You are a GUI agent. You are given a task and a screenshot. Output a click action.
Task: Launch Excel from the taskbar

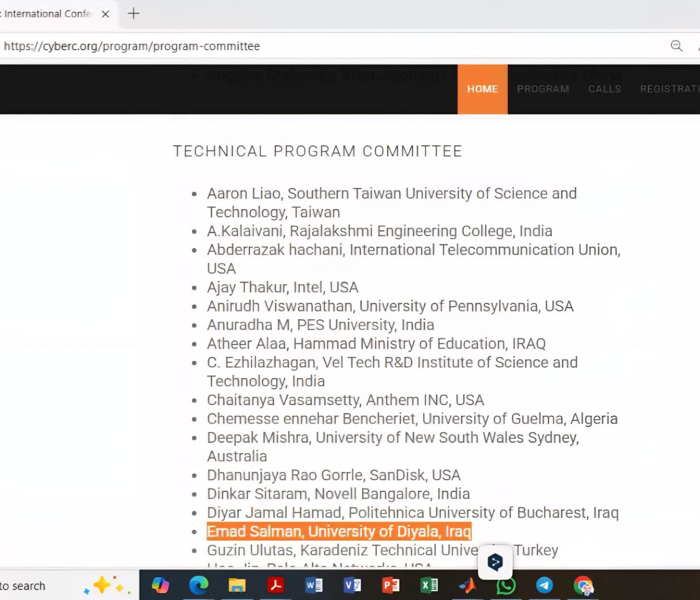pos(429,585)
